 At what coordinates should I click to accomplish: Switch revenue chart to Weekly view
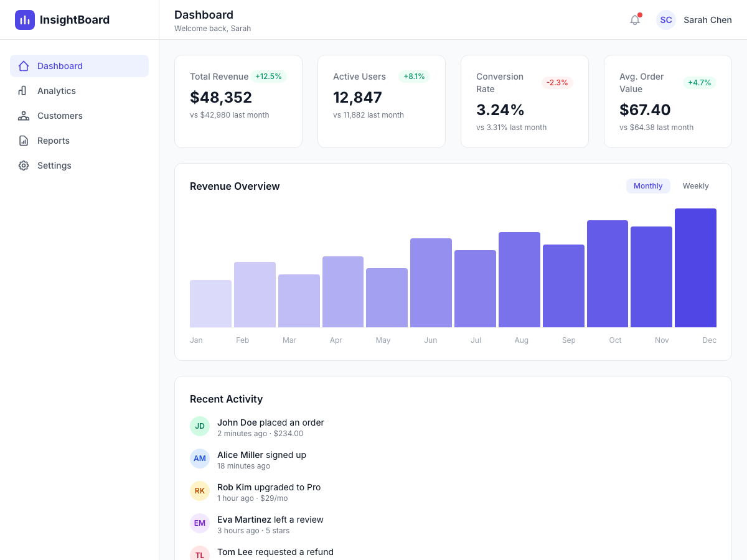[x=695, y=186]
